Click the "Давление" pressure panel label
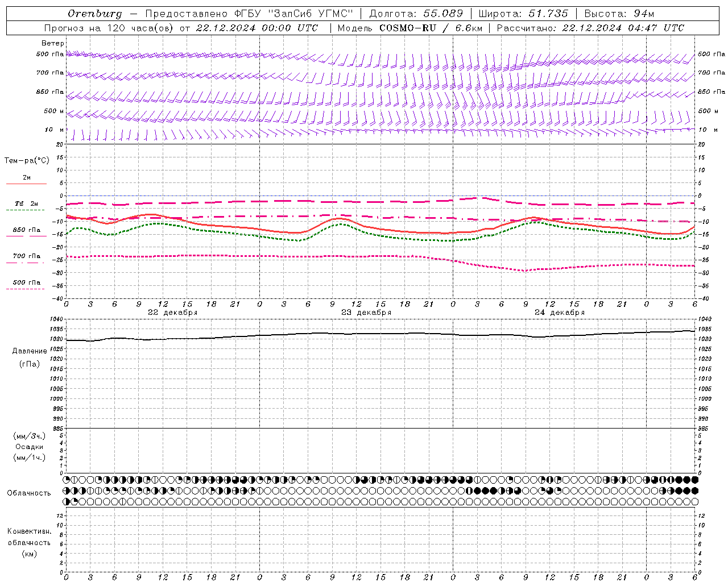 click(x=30, y=351)
